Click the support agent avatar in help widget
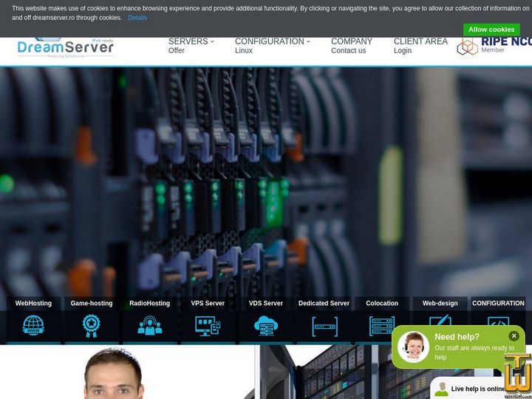This screenshot has width=532, height=399. tap(414, 347)
